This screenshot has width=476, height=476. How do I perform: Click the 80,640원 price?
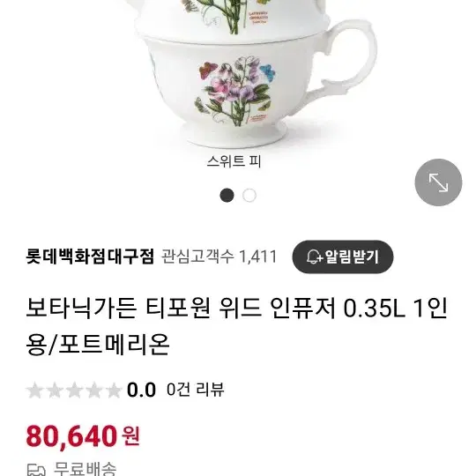(x=83, y=436)
